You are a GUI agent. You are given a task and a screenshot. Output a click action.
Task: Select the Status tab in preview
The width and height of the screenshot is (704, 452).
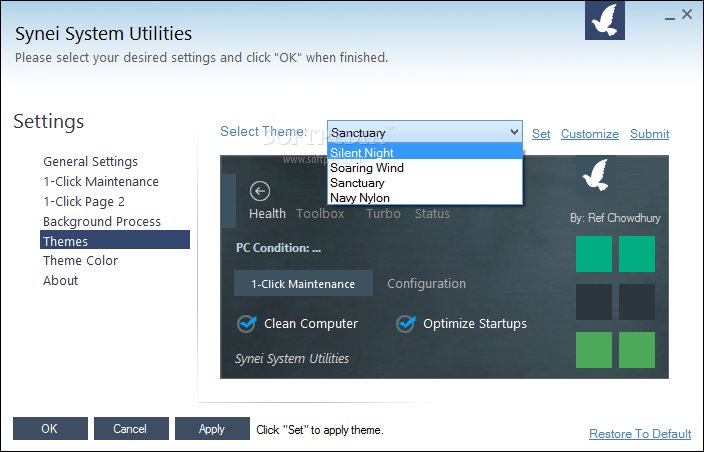tap(432, 214)
